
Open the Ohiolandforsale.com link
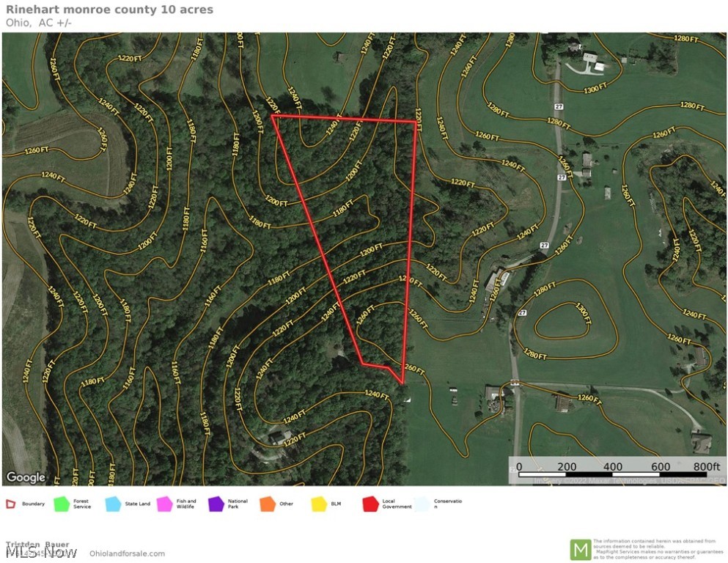127,553
